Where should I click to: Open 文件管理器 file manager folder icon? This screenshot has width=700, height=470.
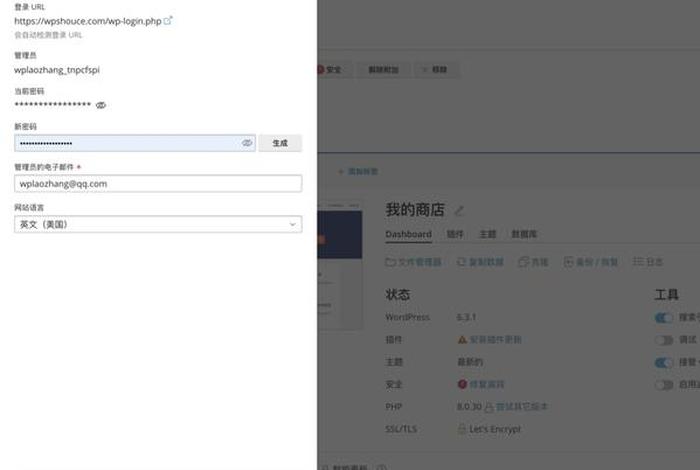(x=390, y=262)
